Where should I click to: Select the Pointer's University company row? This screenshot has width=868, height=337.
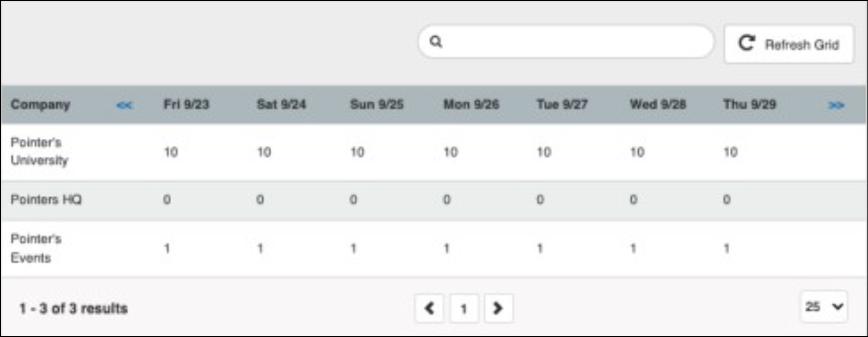pyautogui.click(x=39, y=152)
